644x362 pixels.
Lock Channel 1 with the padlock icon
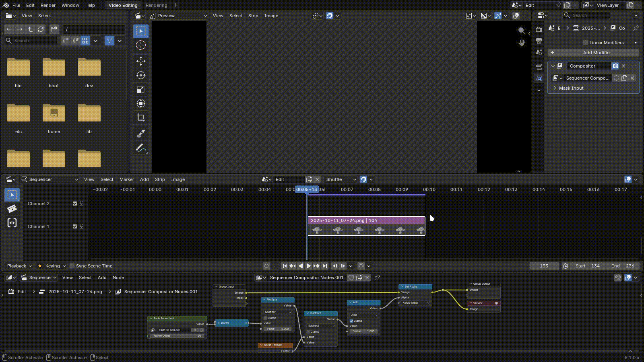[82, 226]
